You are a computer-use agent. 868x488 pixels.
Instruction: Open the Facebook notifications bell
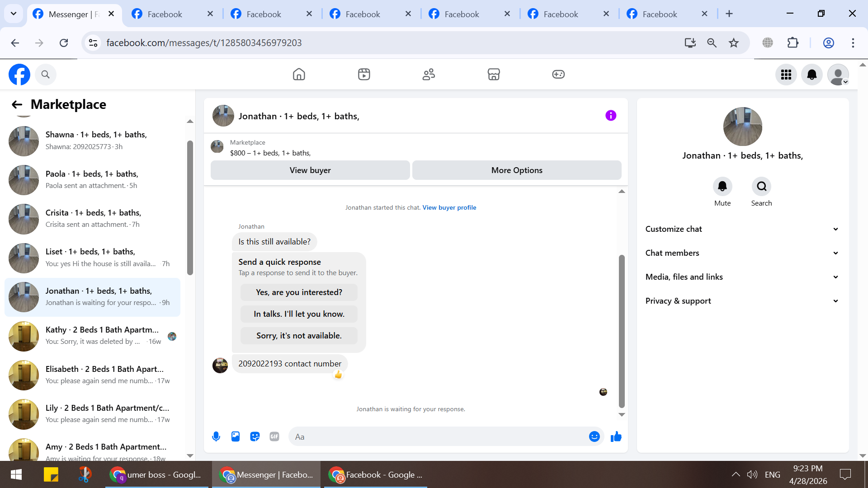point(811,75)
